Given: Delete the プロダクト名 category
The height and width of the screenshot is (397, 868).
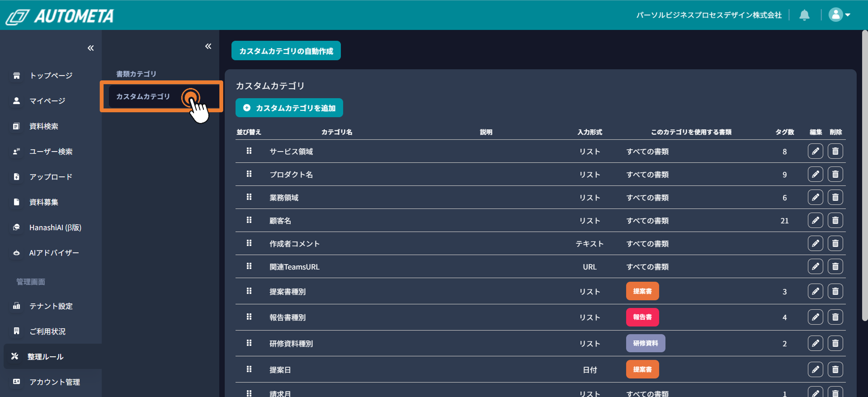Looking at the screenshot, I should pyautogui.click(x=835, y=174).
